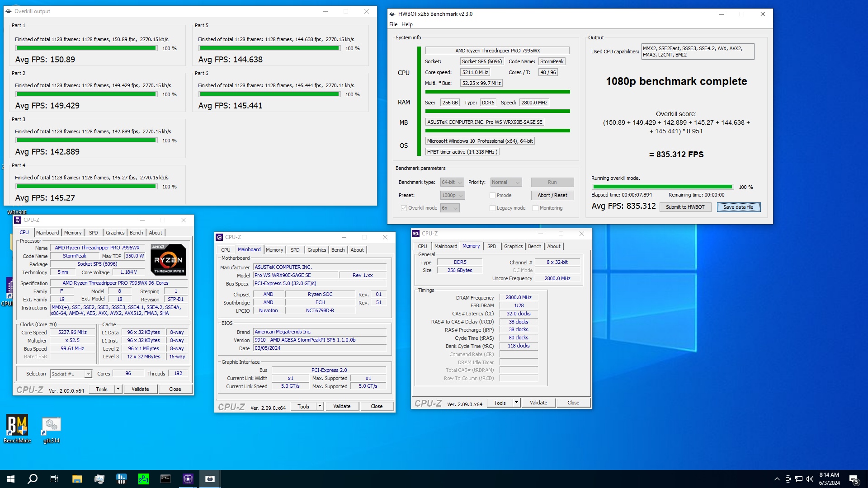Toggle the Overkill mode checkbox
Screen dimensions: 868x488
pos(404,208)
